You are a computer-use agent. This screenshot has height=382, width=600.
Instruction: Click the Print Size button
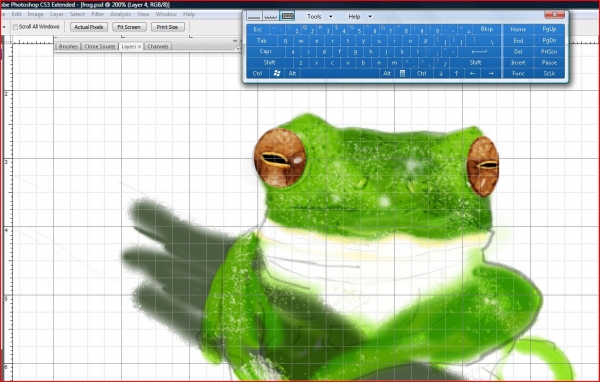coord(168,27)
